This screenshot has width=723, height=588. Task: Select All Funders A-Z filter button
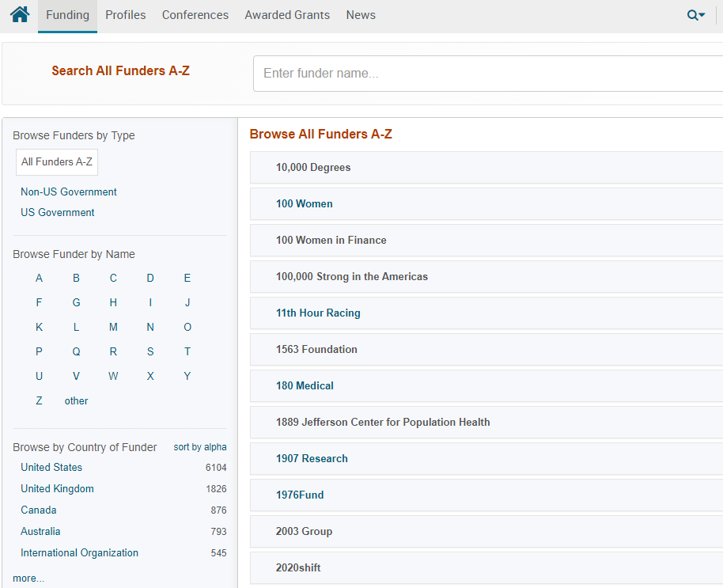(57, 162)
